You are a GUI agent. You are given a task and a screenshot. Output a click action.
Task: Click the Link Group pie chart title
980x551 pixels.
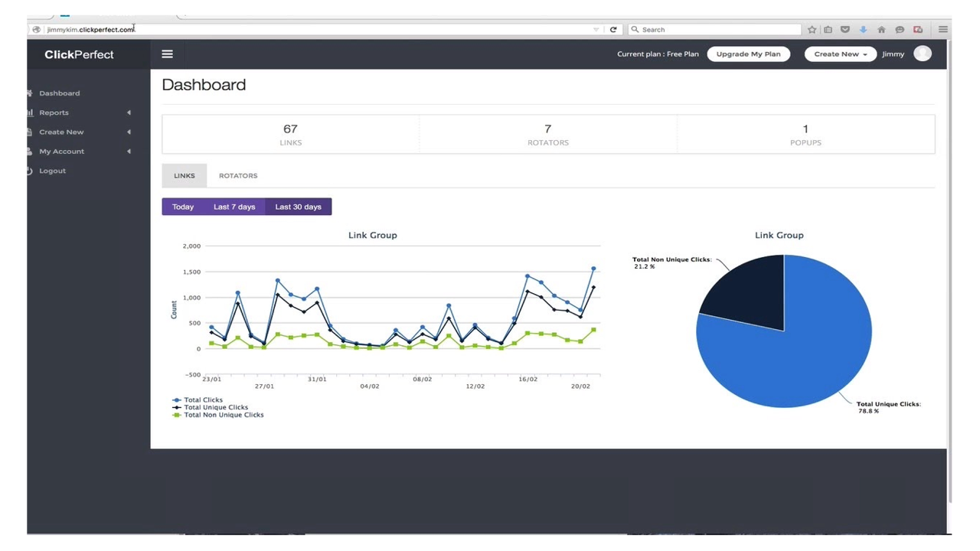(x=779, y=235)
